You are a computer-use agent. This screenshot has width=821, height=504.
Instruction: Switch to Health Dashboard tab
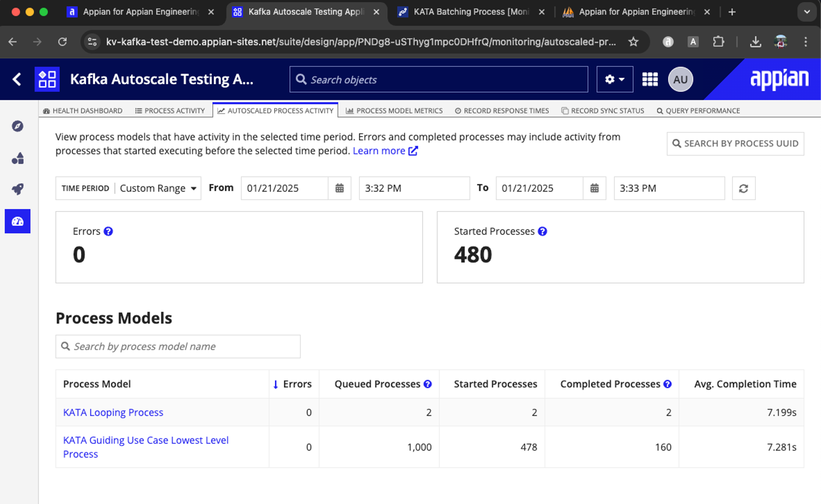click(83, 111)
